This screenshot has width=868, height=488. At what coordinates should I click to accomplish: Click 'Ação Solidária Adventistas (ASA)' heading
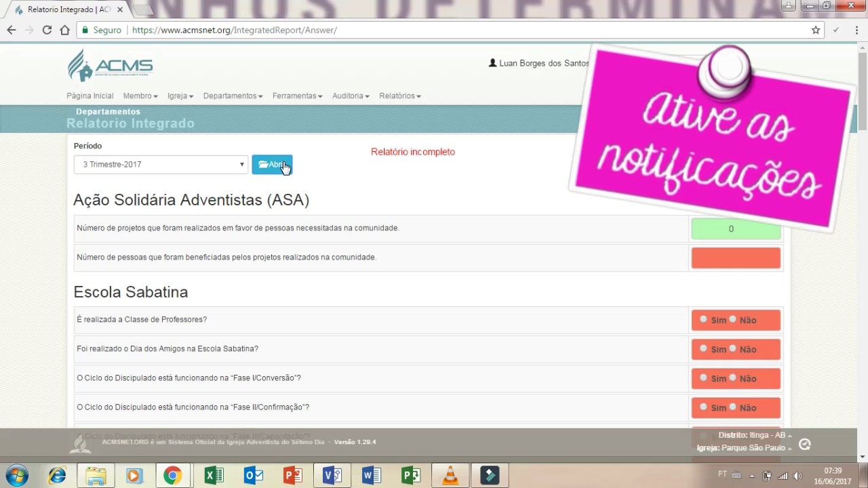[191, 200]
